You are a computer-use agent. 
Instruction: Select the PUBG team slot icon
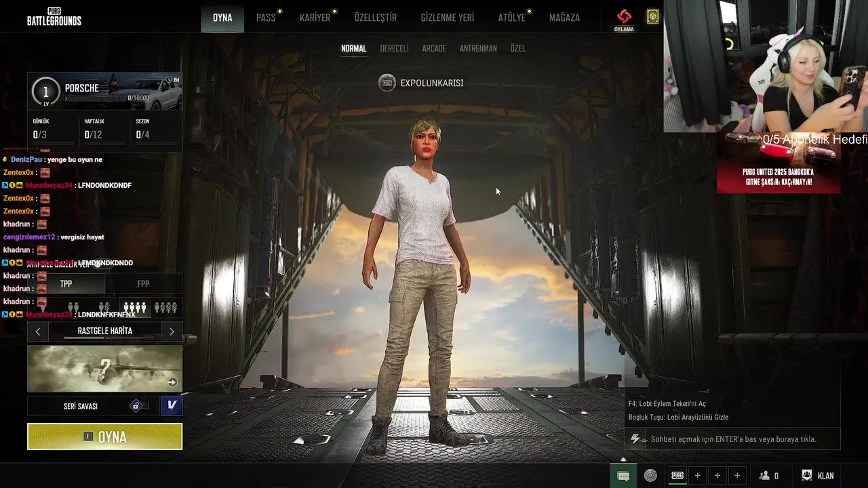(x=677, y=476)
